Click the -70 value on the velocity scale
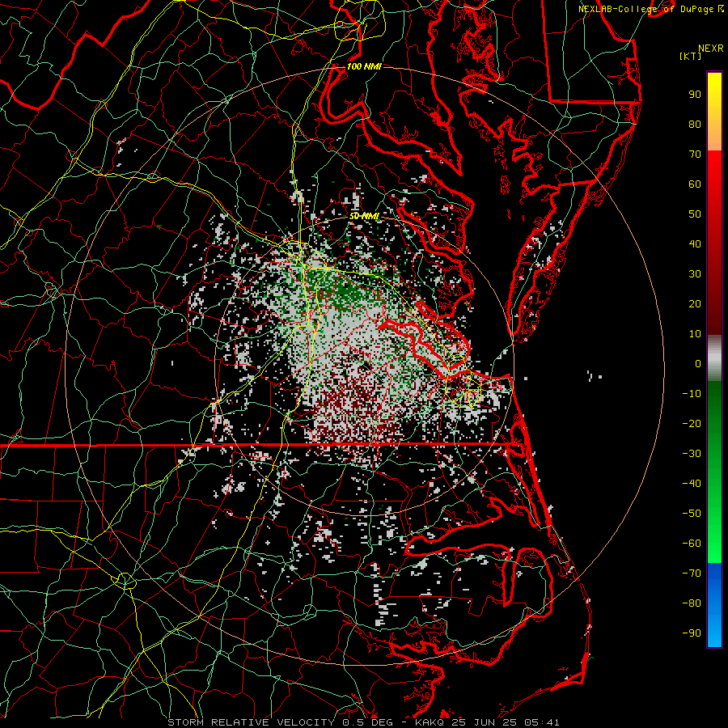The width and height of the screenshot is (728, 728). tap(692, 574)
